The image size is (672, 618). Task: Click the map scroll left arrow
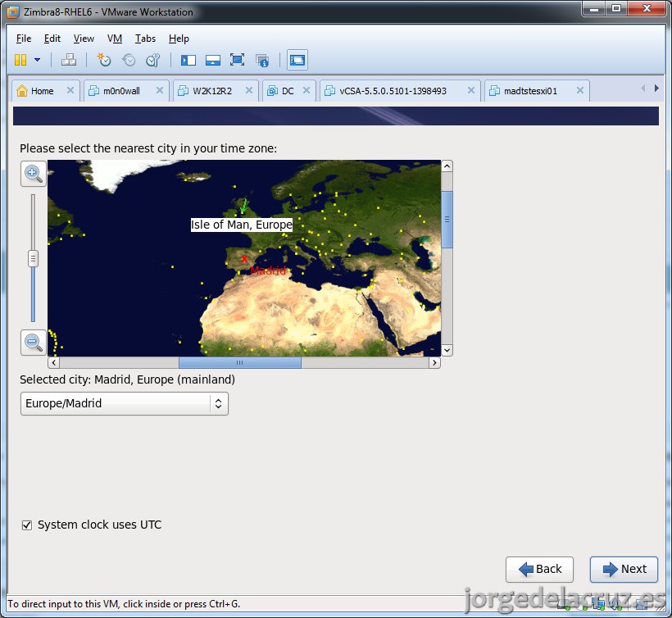[53, 362]
